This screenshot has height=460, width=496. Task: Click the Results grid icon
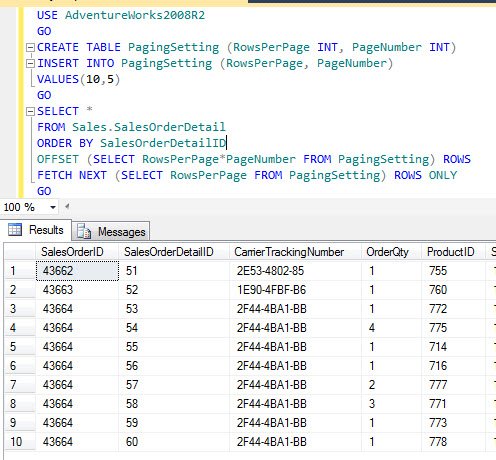pos(15,230)
